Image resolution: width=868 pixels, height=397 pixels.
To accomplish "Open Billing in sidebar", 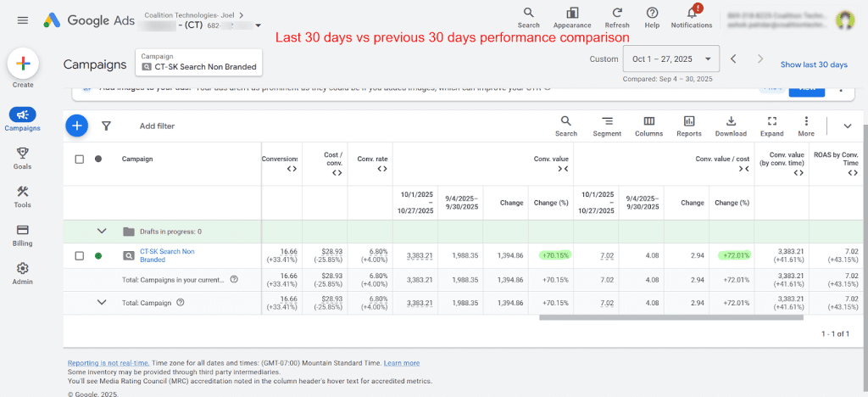I will coord(23,235).
